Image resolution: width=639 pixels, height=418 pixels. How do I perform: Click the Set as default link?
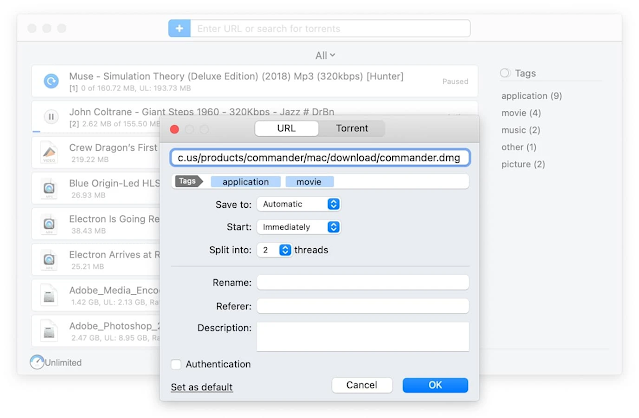[202, 387]
